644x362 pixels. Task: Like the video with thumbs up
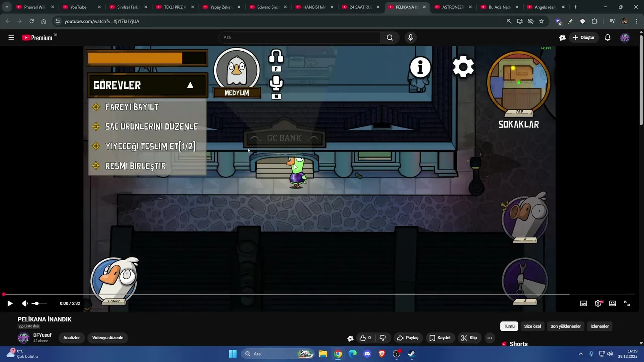click(365, 338)
